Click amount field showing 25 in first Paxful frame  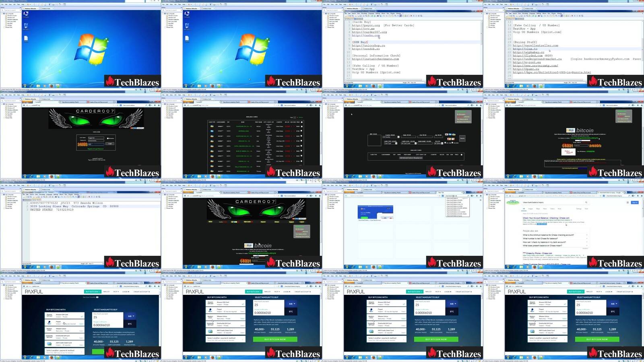pos(107,317)
